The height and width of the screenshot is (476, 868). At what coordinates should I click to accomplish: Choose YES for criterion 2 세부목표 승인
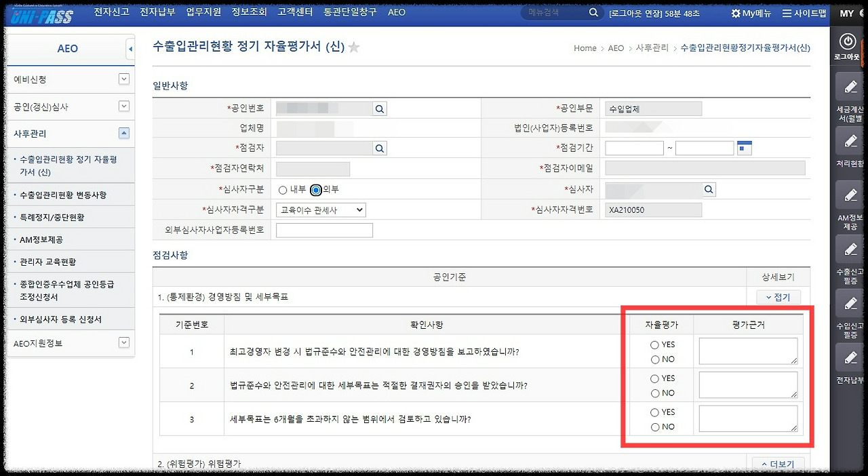point(654,378)
